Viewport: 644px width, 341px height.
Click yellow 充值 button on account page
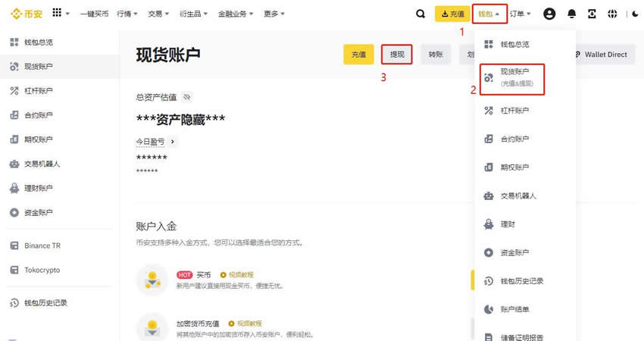(358, 55)
